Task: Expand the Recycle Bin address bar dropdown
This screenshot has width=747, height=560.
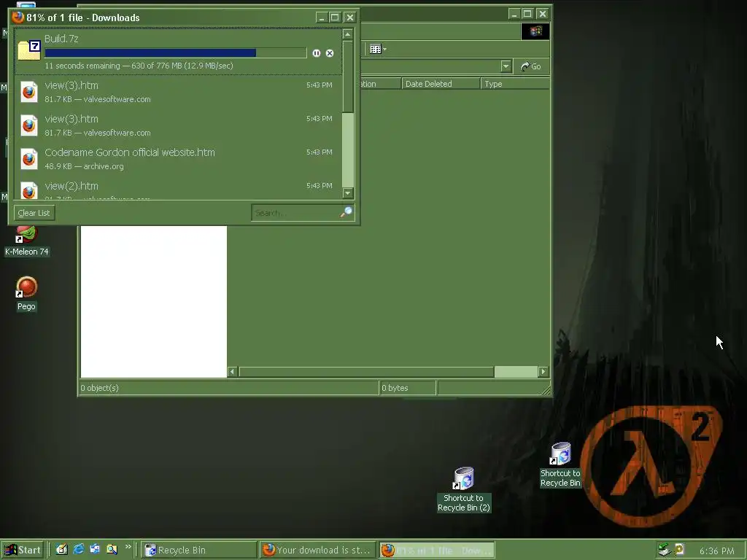Action: pos(506,66)
